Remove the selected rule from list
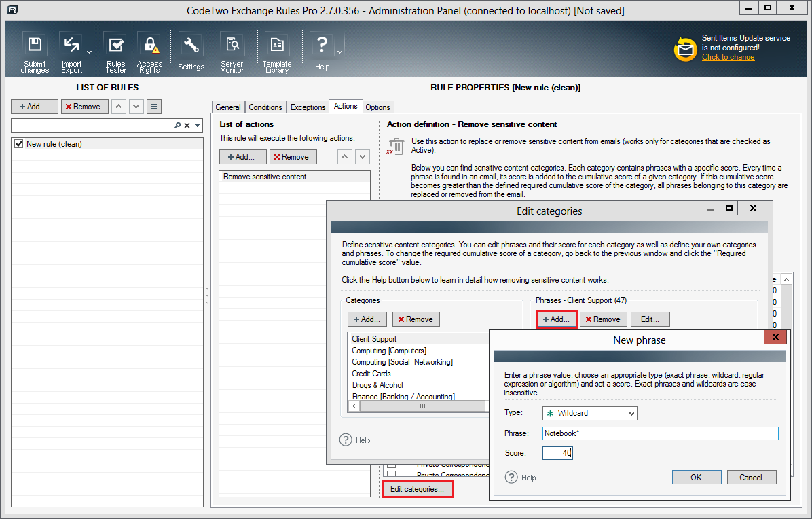 click(x=84, y=107)
